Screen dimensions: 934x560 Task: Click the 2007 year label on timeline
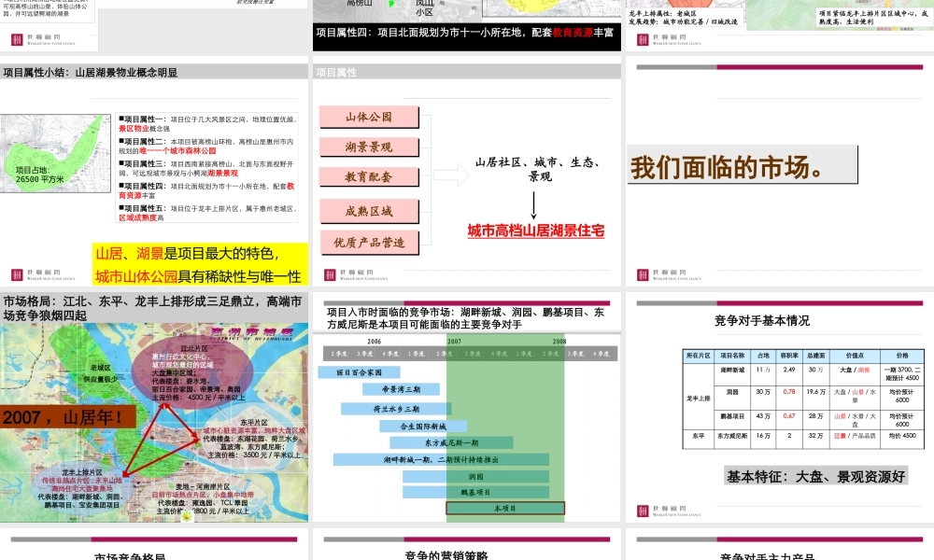[x=455, y=342]
